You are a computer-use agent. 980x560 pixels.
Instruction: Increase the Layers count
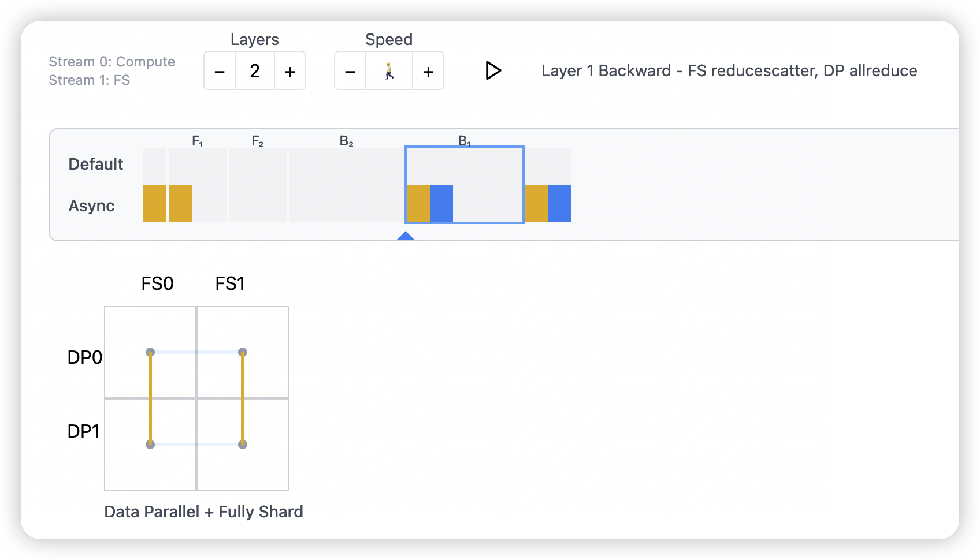pyautogui.click(x=290, y=72)
